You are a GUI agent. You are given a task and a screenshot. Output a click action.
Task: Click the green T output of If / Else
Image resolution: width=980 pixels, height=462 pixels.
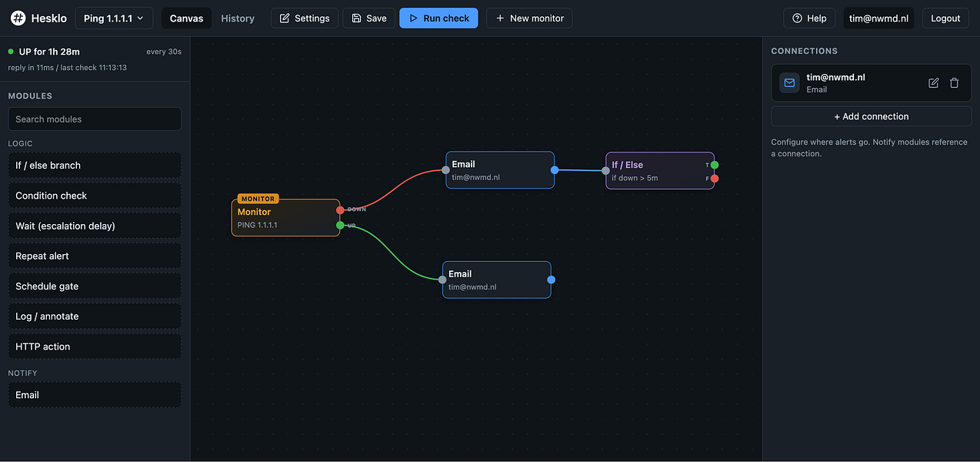click(715, 165)
